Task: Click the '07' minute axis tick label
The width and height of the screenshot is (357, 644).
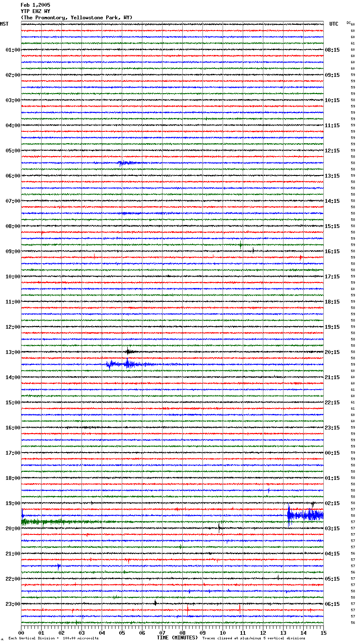Action: click(162, 633)
